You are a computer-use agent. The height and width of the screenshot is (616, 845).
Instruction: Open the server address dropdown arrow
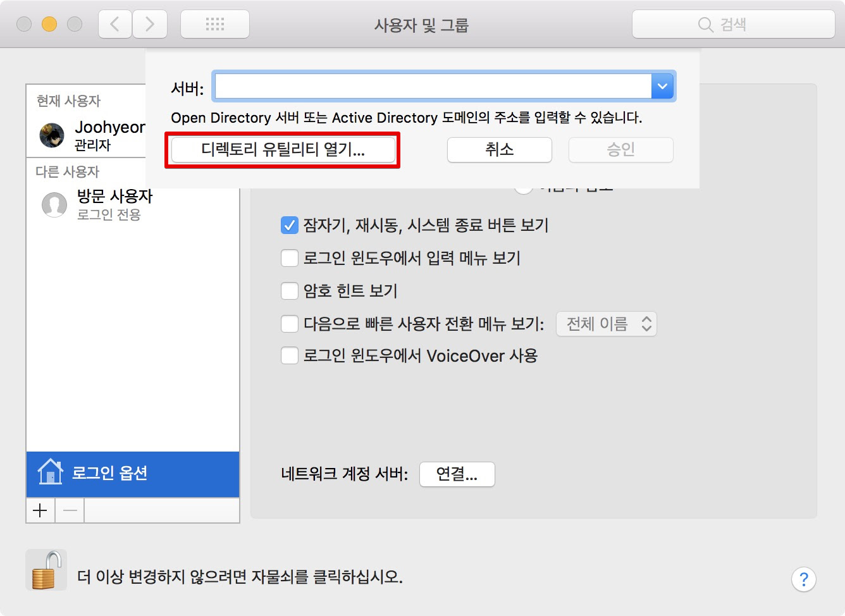662,86
